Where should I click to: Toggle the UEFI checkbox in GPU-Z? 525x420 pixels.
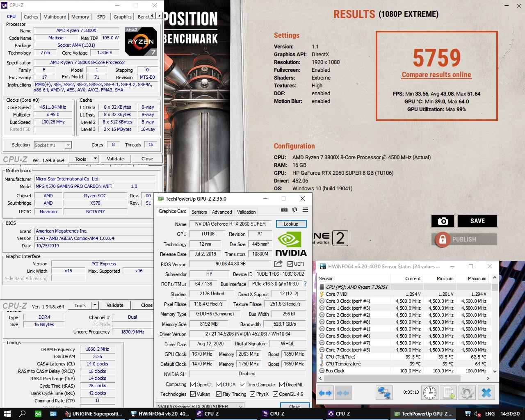(290, 264)
